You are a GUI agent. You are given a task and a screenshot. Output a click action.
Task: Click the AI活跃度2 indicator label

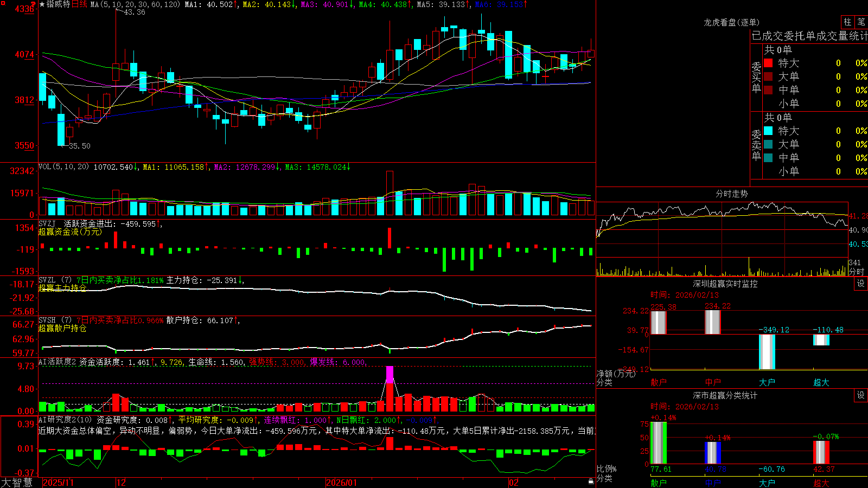(58, 362)
